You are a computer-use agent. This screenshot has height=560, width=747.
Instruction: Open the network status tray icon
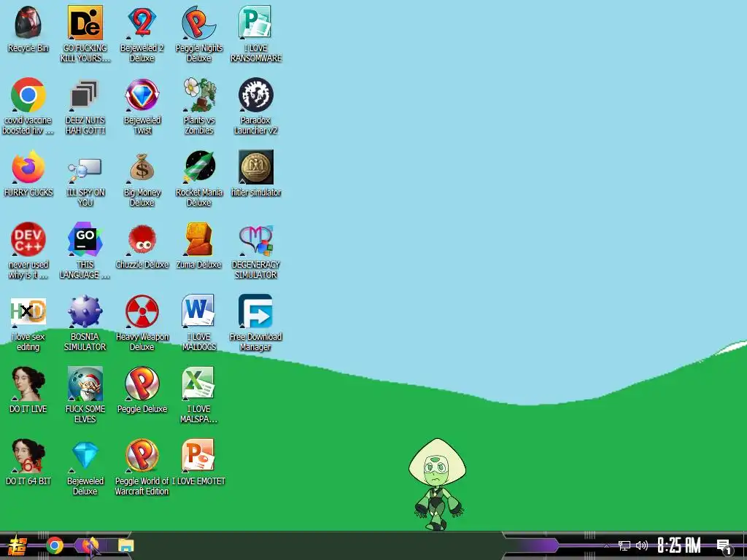coord(624,545)
